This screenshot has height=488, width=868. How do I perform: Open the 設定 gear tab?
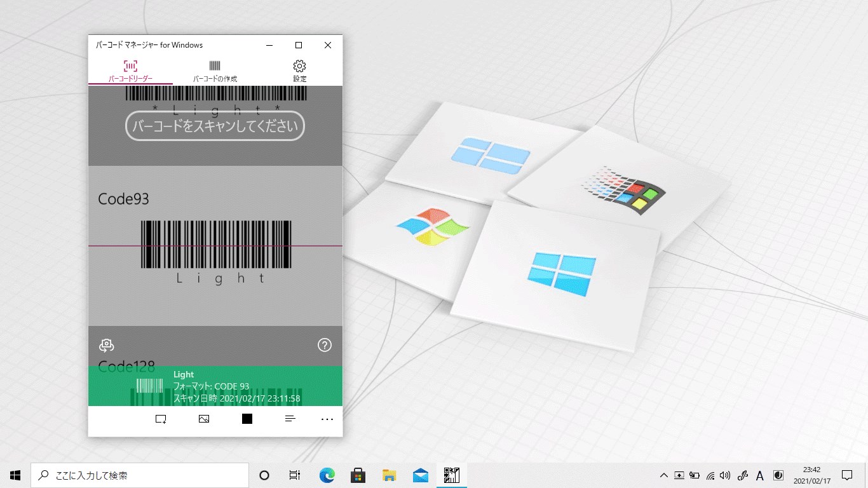click(300, 71)
